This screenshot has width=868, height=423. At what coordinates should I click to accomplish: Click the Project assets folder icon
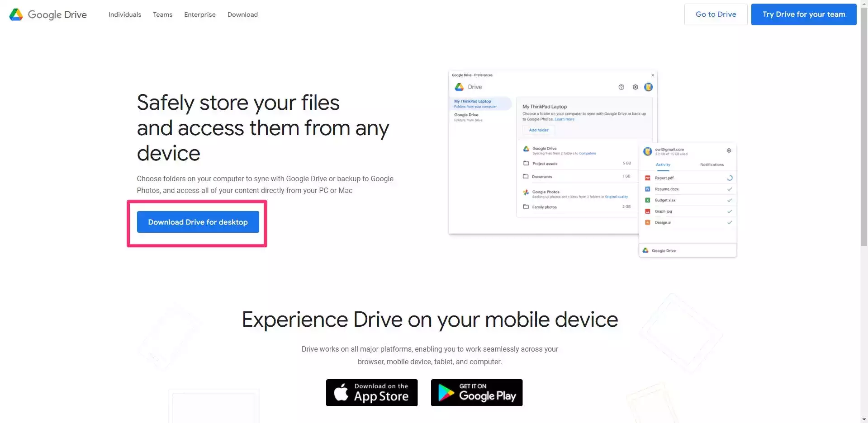tap(526, 163)
